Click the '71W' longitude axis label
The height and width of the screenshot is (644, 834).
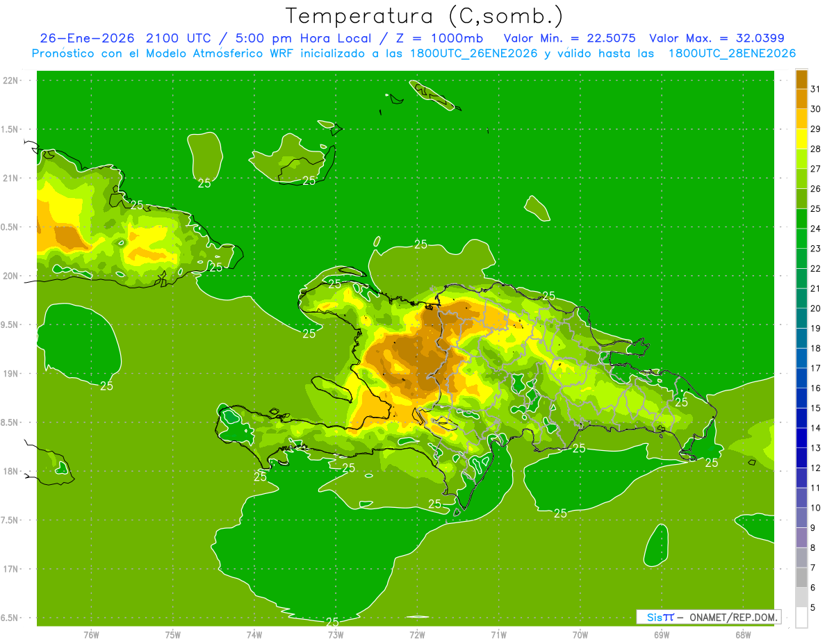[498, 635]
